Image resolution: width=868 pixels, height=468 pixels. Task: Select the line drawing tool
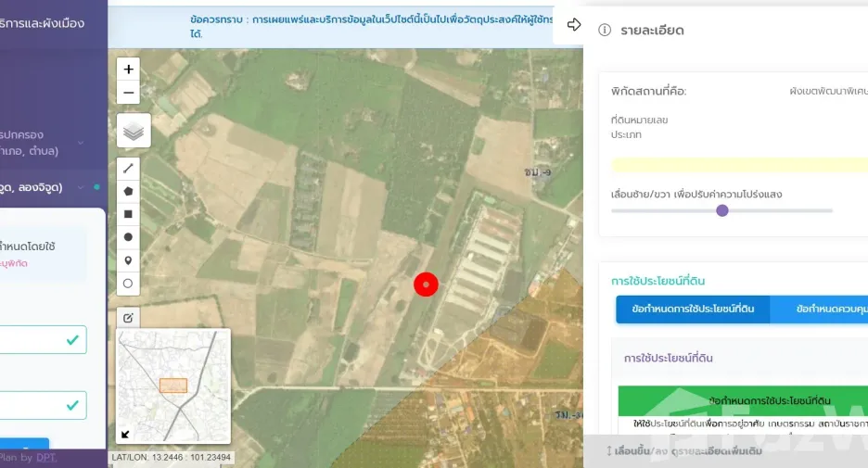click(x=128, y=168)
